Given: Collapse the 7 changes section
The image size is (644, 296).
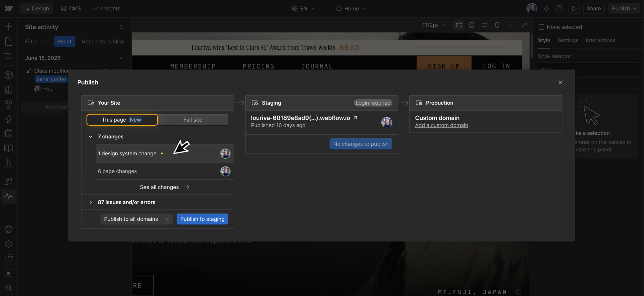Looking at the screenshot, I should coord(91,137).
